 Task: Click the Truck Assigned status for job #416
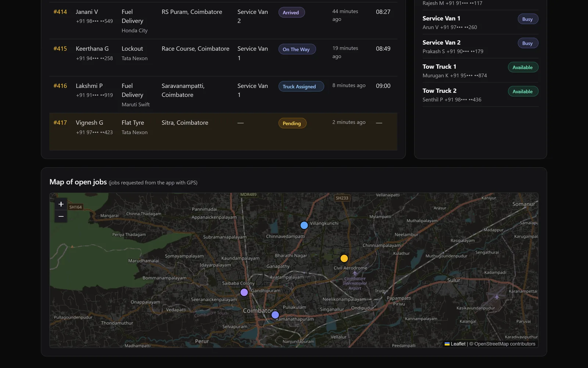301,86
